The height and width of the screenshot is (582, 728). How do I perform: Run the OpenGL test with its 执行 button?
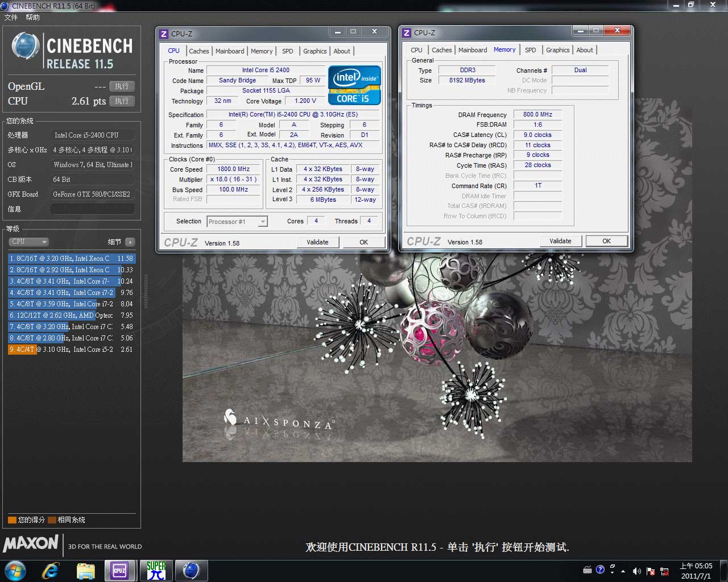(122, 86)
